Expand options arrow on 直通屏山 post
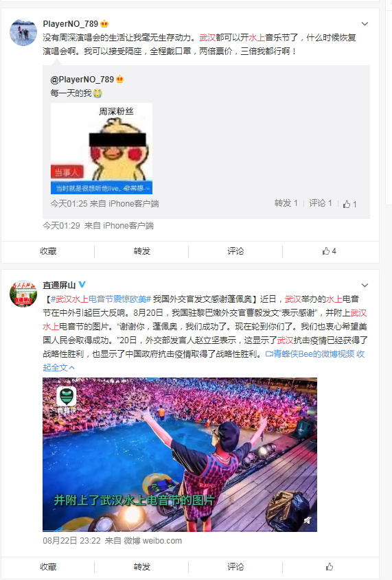Screen dimensions: 392x580 point(365,285)
